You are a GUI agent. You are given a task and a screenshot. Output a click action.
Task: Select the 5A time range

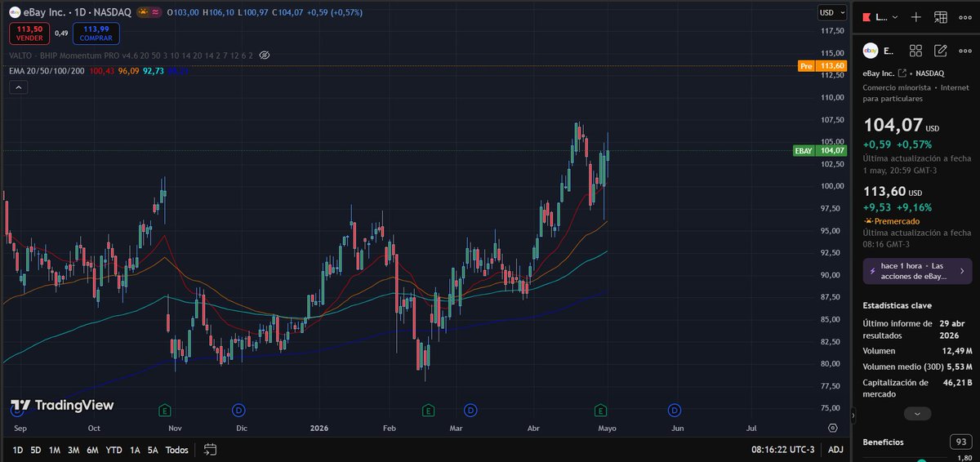153,450
